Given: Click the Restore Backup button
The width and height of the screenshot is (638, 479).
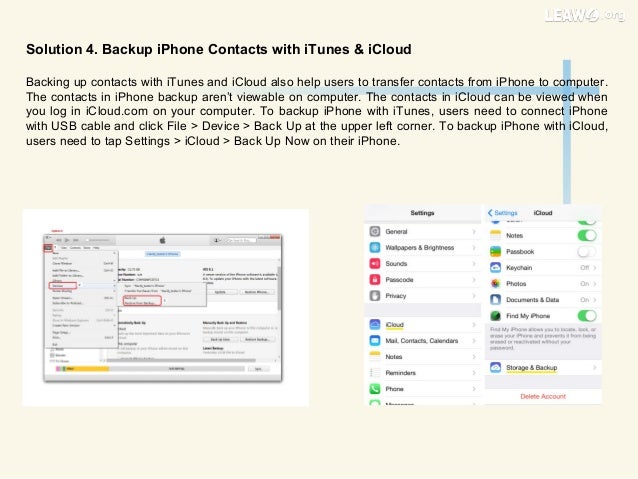Looking at the screenshot, I should pos(257,339).
